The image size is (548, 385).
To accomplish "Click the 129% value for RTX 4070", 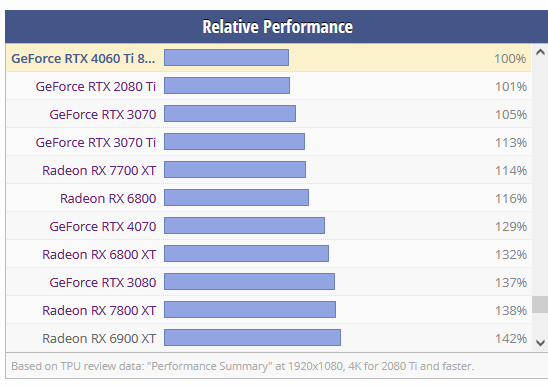I will (511, 226).
